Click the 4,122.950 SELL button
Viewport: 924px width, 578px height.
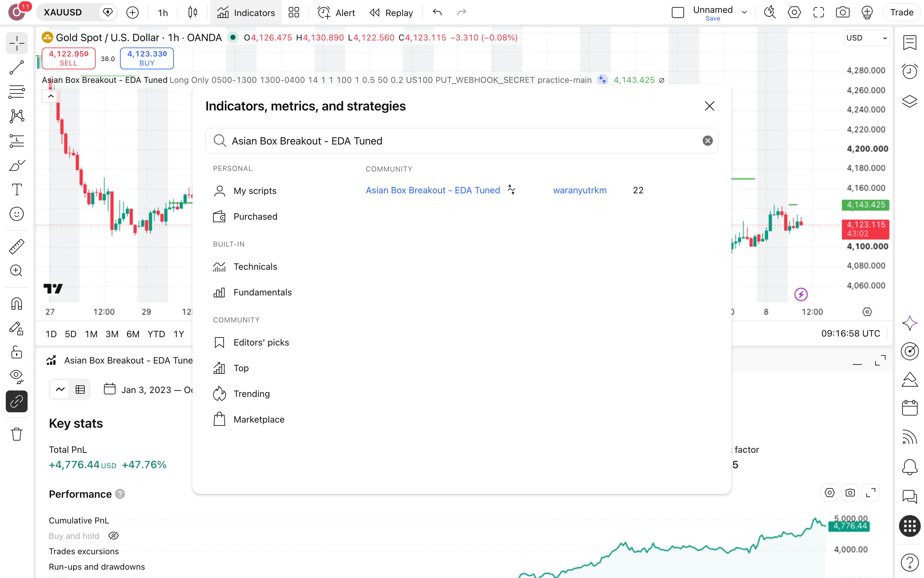pyautogui.click(x=68, y=58)
